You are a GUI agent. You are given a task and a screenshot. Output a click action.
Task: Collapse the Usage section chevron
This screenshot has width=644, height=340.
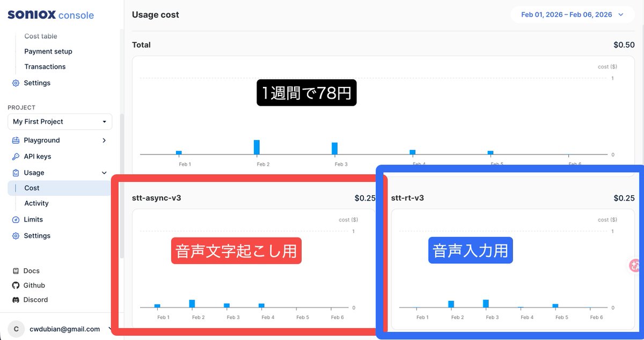[104, 172]
